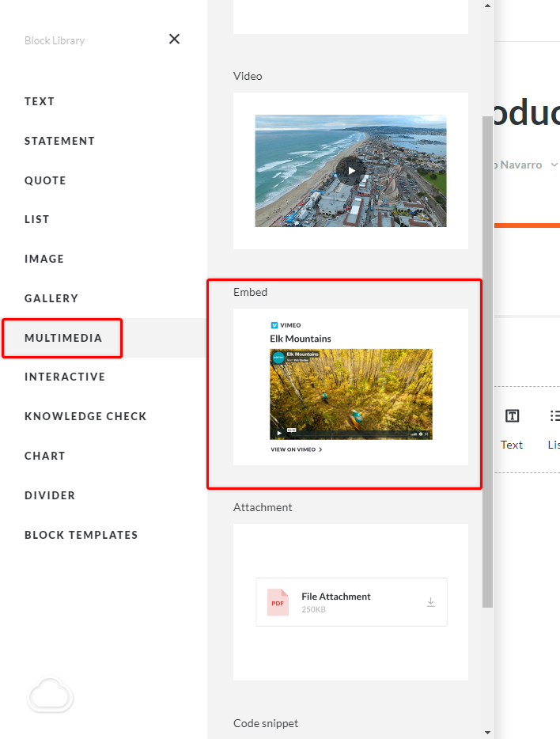Open the CHART block category
Image resolution: width=560 pixels, height=739 pixels.
point(45,456)
